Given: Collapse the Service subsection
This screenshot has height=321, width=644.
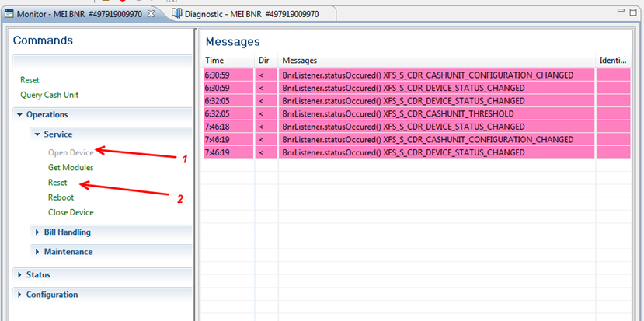Looking at the screenshot, I should (x=57, y=134).
